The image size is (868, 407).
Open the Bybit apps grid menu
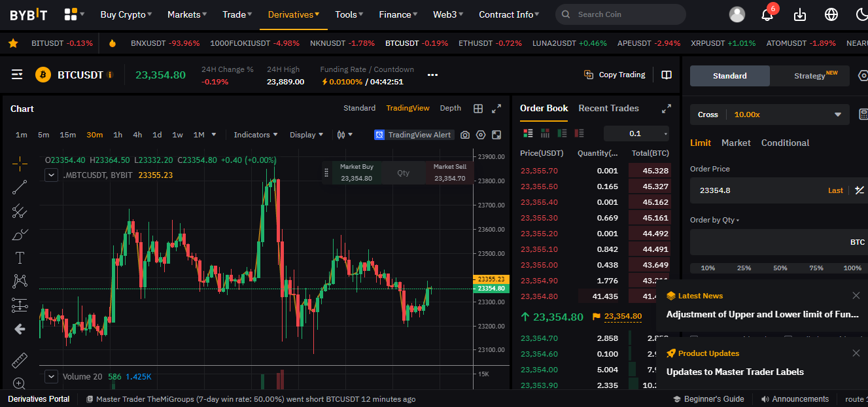pos(72,14)
